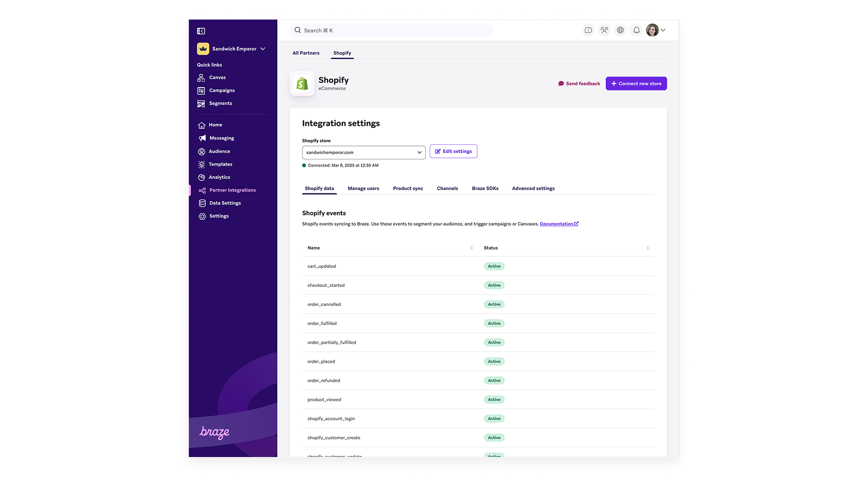This screenshot has width=868, height=488.
Task: Sort events table by Status
Action: pyautogui.click(x=648, y=248)
